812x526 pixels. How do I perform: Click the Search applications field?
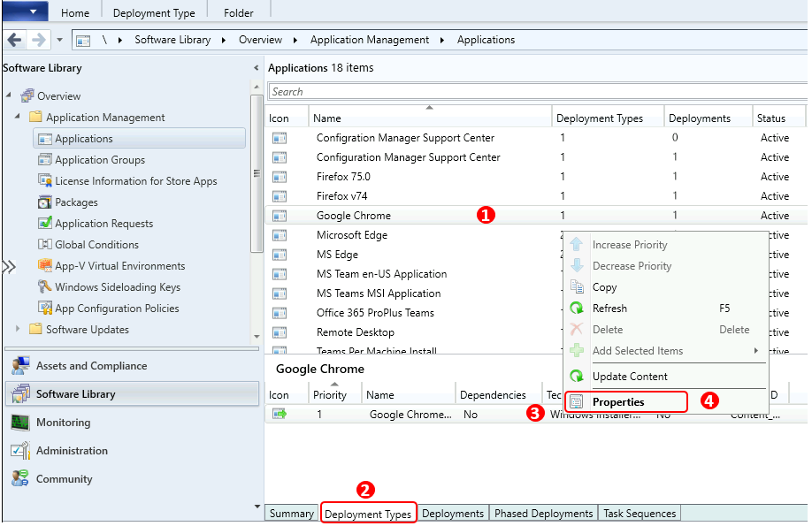pos(537,92)
